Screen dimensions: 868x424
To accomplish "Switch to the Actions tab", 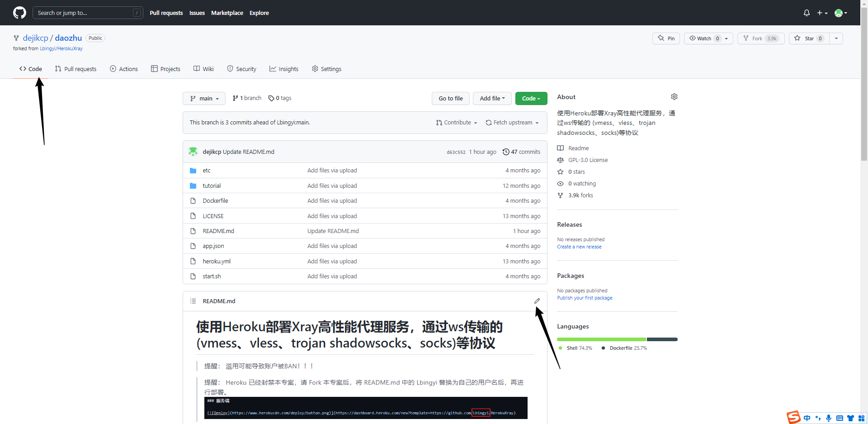I will [x=124, y=69].
